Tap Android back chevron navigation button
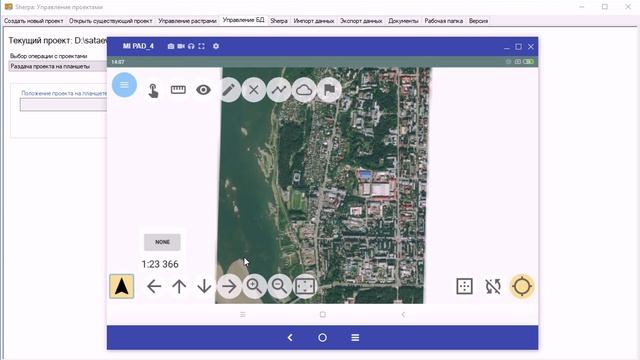This screenshot has height=360, width=640. (403, 315)
